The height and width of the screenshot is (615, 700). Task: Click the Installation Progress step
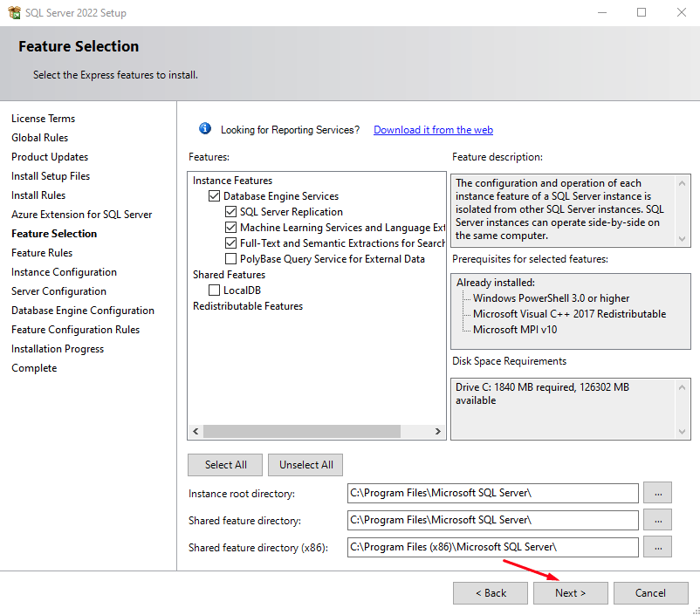point(58,349)
